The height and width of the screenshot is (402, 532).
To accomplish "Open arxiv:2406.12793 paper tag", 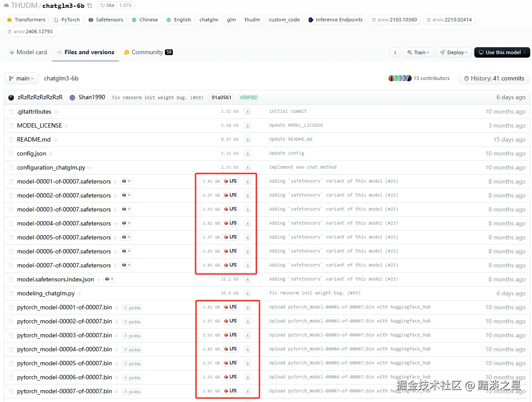I will (x=30, y=31).
